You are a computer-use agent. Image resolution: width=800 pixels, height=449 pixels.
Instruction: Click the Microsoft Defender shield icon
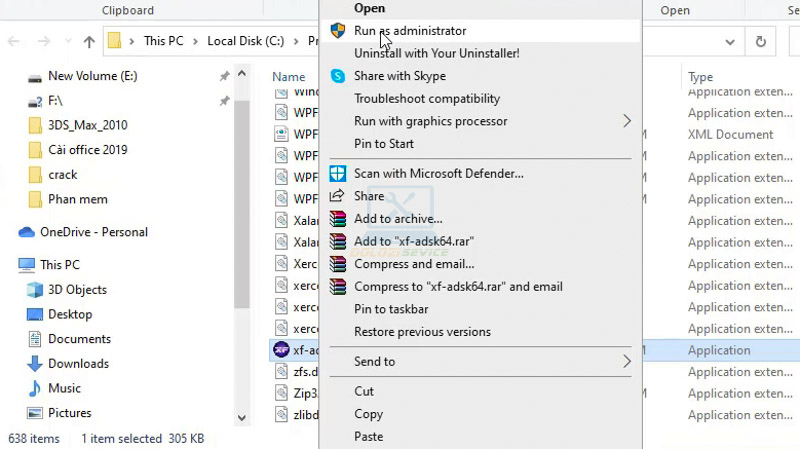point(338,173)
